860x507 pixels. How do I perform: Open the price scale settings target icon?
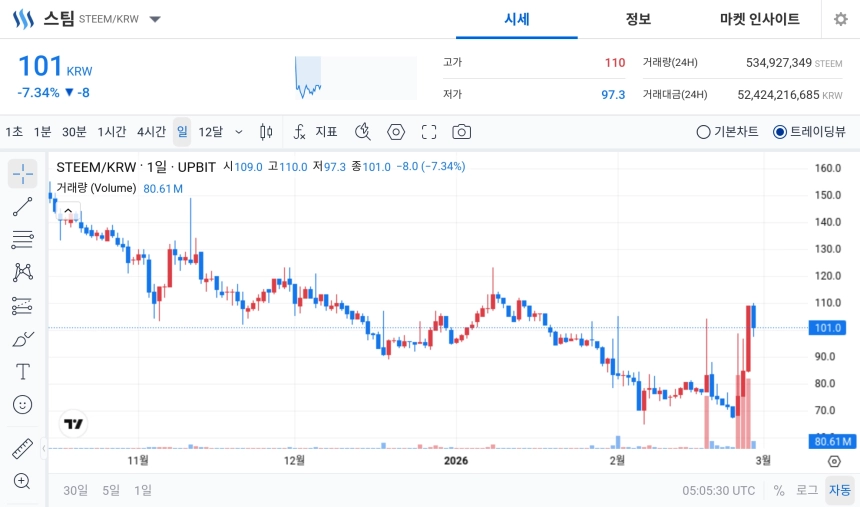tap(834, 461)
